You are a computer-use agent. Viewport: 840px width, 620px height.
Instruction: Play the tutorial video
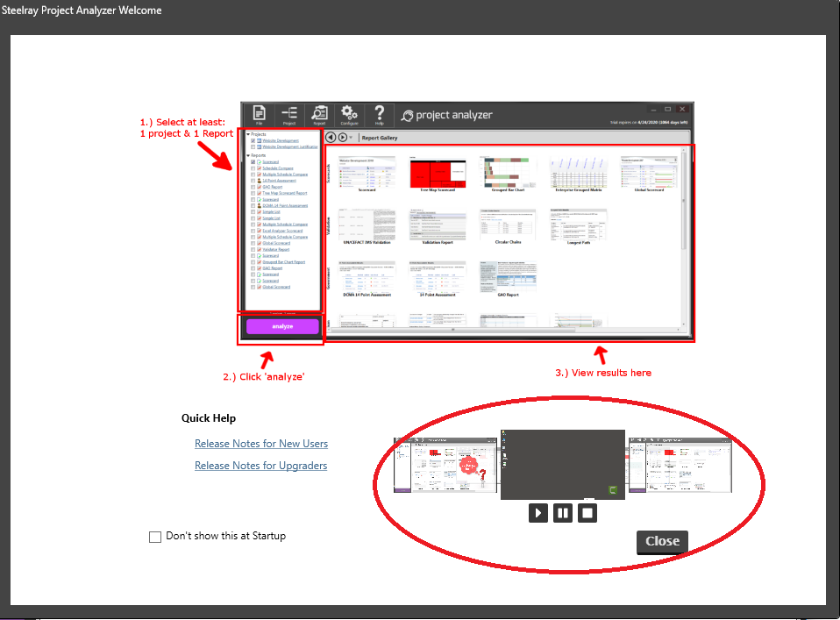pyautogui.click(x=538, y=512)
